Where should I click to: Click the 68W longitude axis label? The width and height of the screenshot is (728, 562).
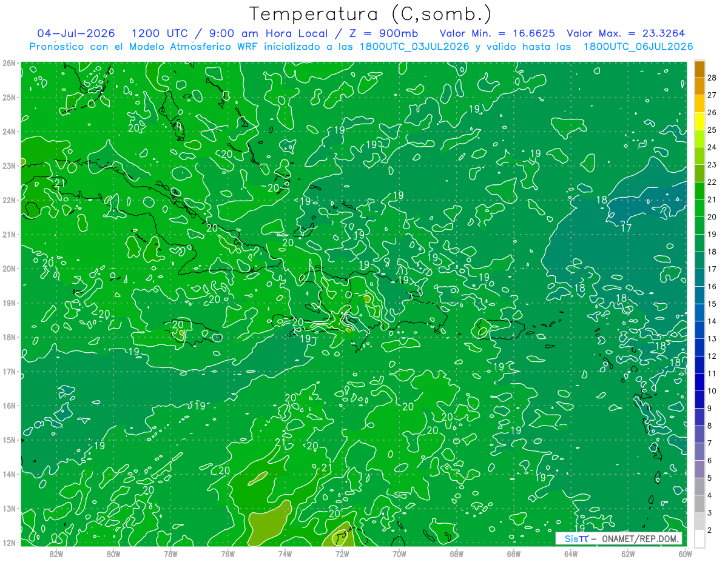click(x=456, y=553)
